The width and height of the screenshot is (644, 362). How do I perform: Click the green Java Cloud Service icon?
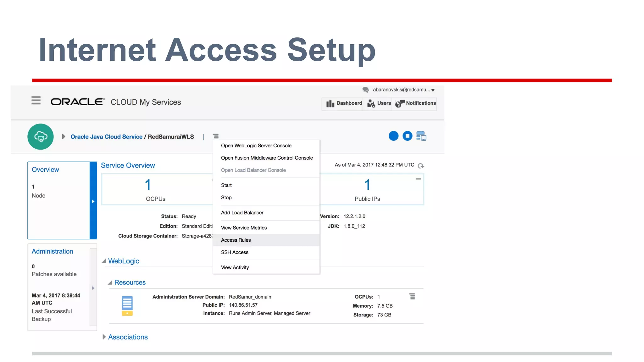tap(41, 137)
